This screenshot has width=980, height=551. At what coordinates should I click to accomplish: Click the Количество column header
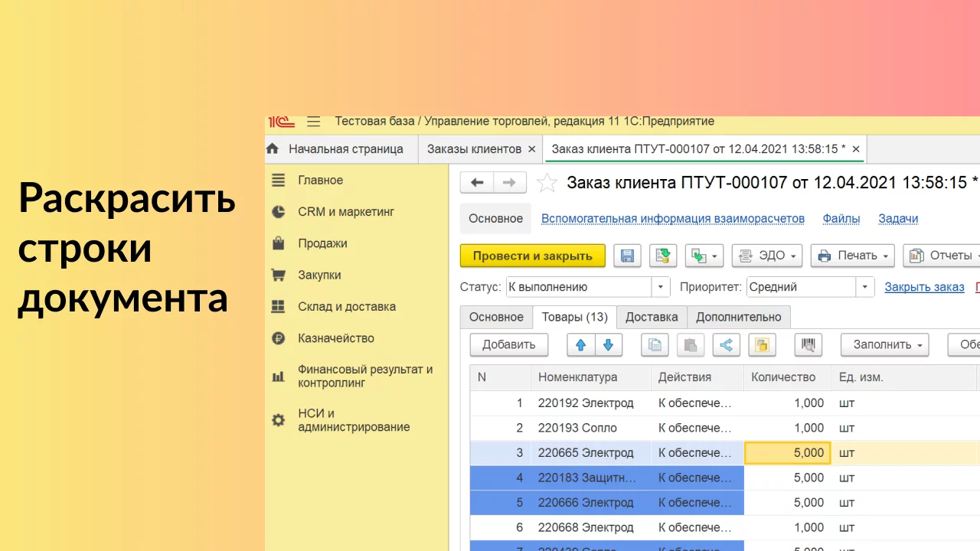click(788, 377)
